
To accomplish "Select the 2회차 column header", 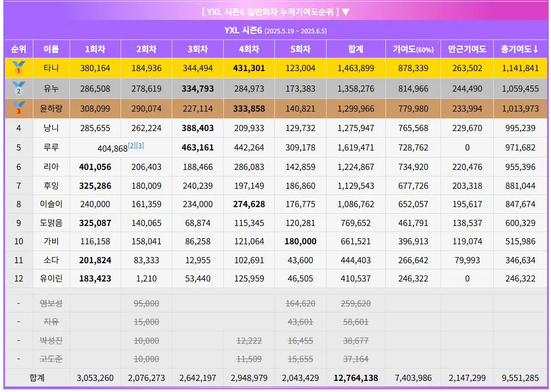I will [x=147, y=49].
